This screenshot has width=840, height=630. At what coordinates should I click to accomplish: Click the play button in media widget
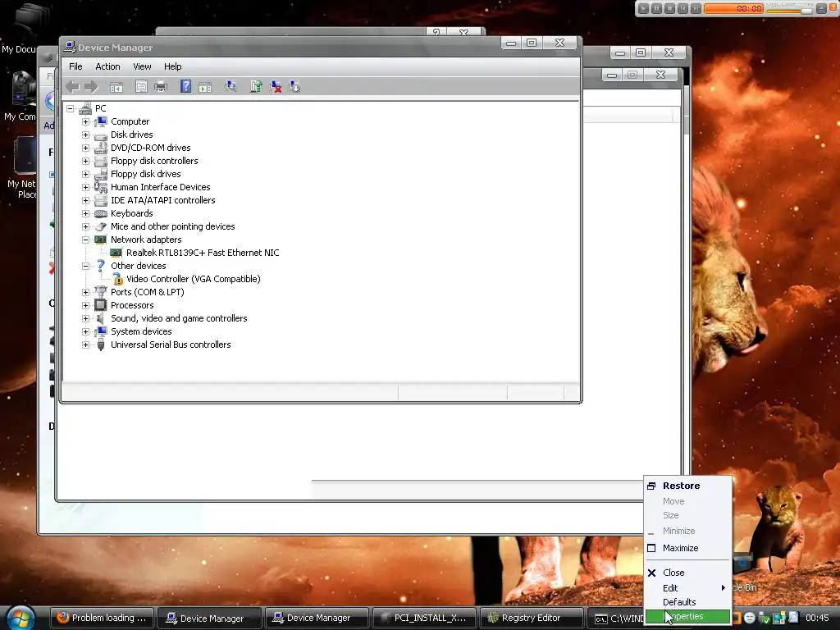pos(643,8)
